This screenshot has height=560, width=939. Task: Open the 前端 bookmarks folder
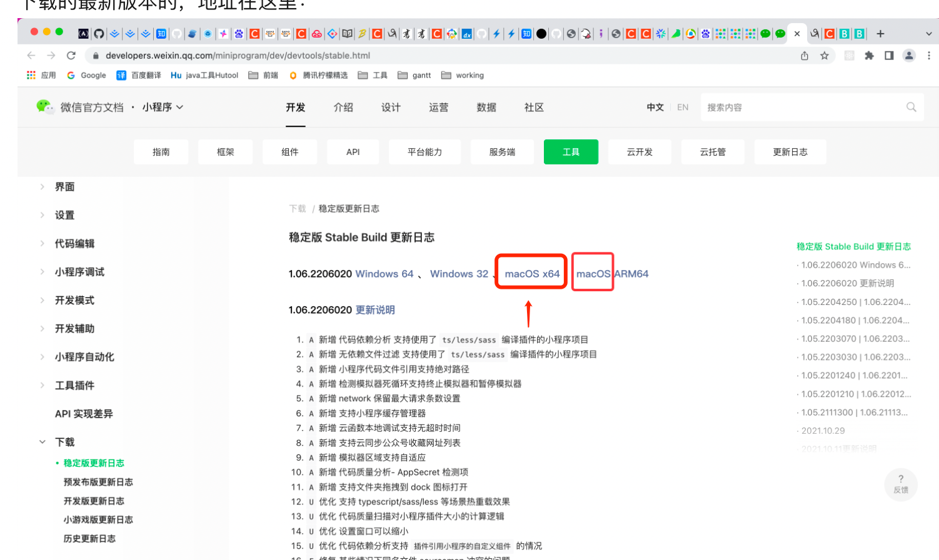[x=263, y=75]
